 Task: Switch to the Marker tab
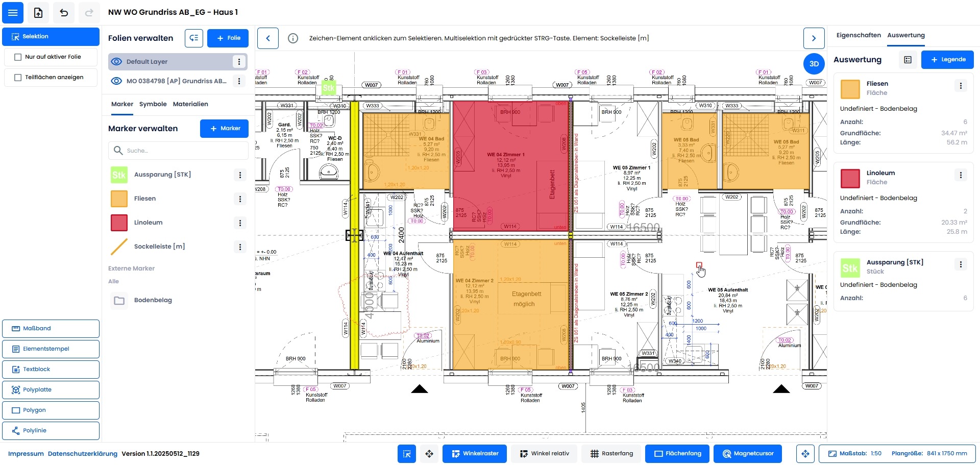tap(122, 104)
